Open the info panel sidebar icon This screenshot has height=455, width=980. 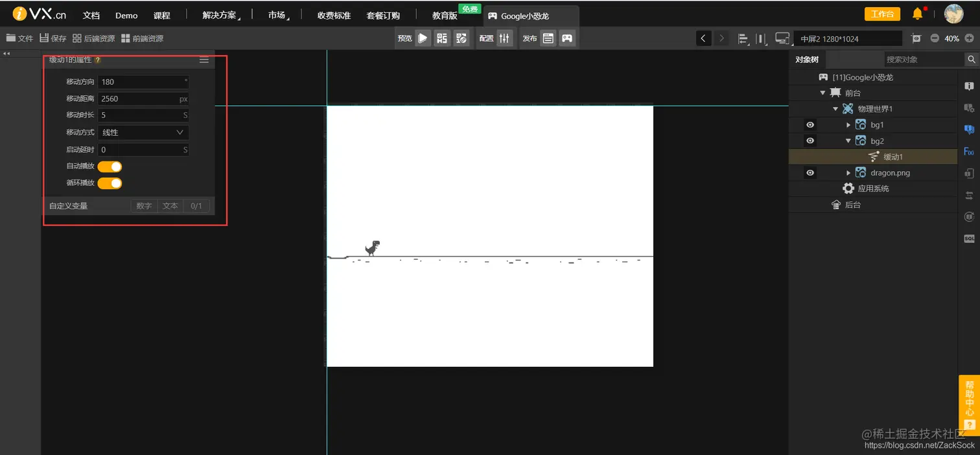[x=969, y=86]
